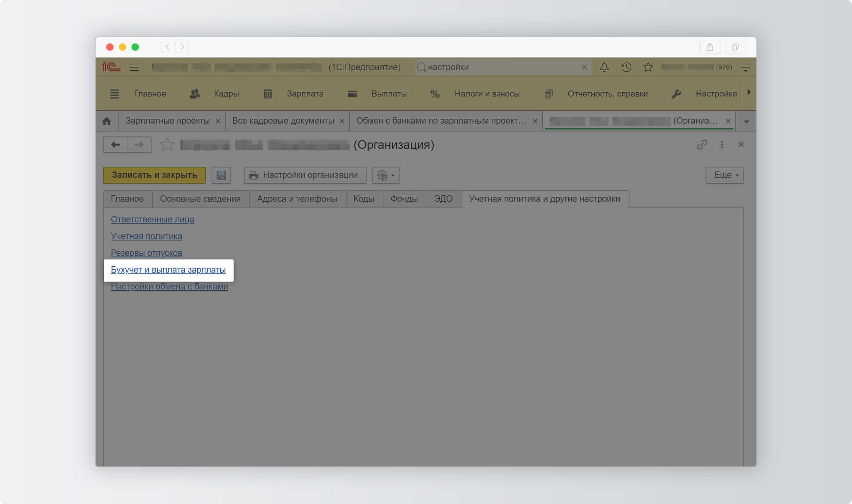The width and height of the screenshot is (852, 504).
Task: Copy link to this organization form
Action: (702, 144)
